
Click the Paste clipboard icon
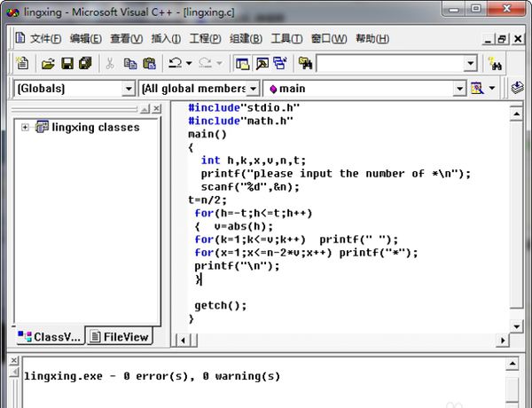149,64
